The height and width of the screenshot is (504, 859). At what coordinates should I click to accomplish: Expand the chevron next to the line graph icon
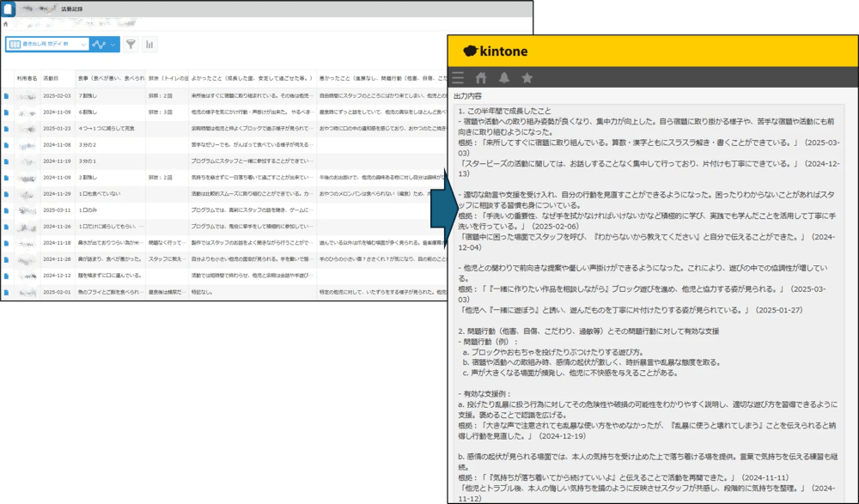113,44
